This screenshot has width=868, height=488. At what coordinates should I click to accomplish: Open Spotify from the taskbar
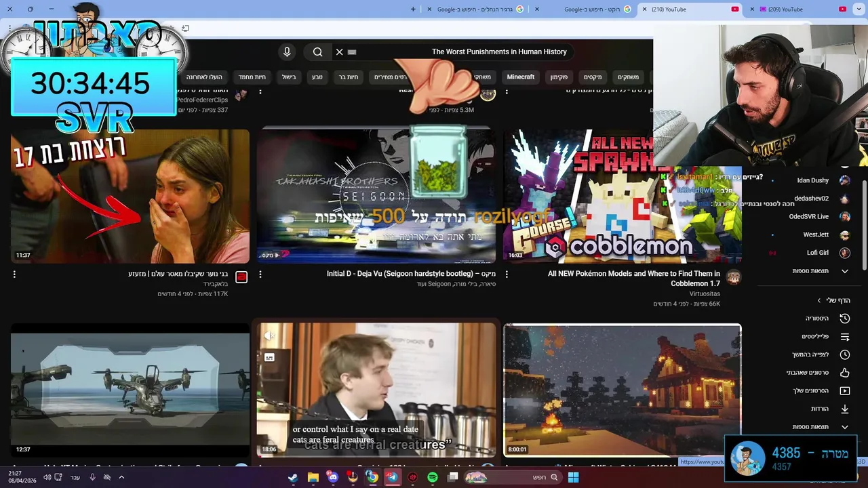click(x=433, y=477)
